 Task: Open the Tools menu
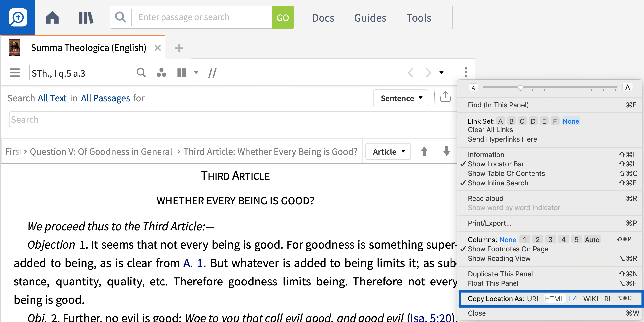419,18
